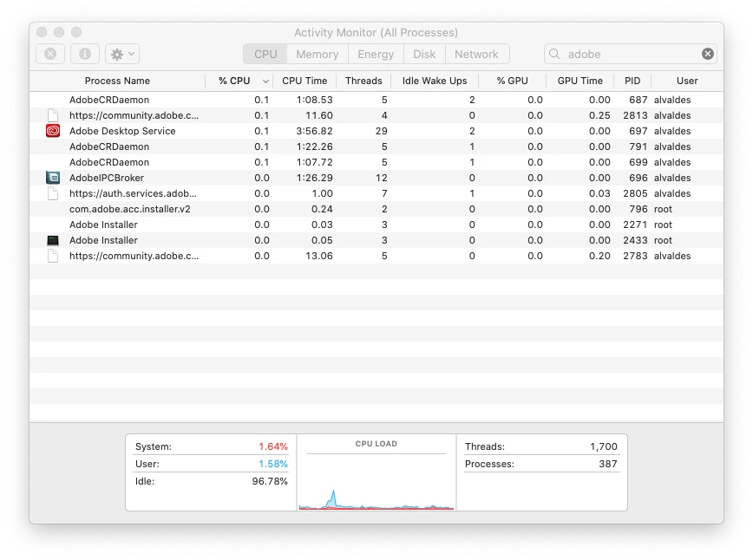Click CPU Time value 13.06
The height and width of the screenshot is (560, 753).
pos(319,256)
